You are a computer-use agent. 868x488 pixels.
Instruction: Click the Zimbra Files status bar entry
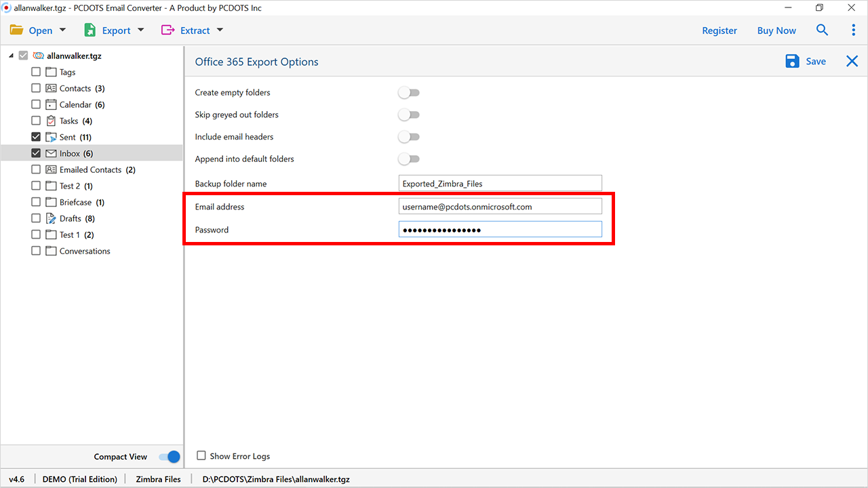pos(158,479)
